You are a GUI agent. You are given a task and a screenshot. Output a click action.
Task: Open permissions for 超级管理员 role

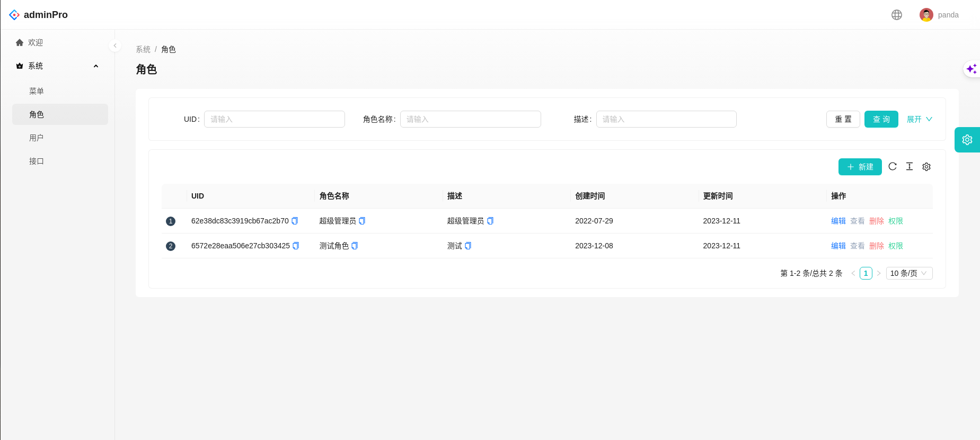pyautogui.click(x=896, y=221)
